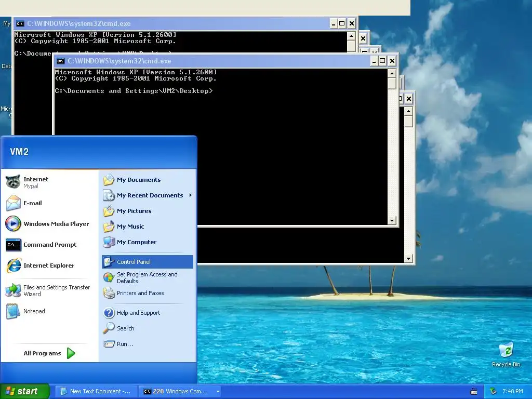This screenshot has height=399, width=532.
Task: Switch to New Text Document taskbar button
Action: pos(96,391)
